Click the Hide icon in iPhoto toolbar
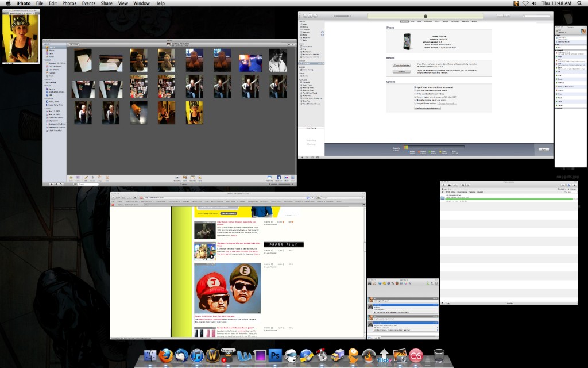The height and width of the screenshot is (368, 588). 107,178
